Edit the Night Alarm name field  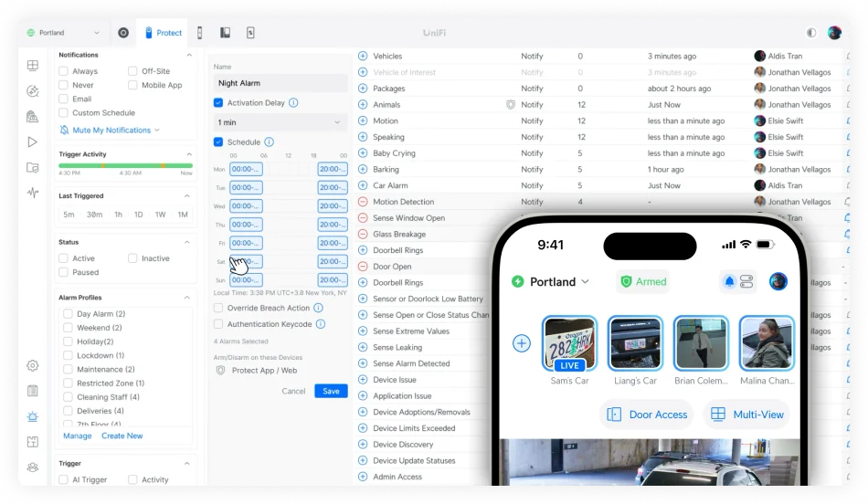(x=281, y=83)
